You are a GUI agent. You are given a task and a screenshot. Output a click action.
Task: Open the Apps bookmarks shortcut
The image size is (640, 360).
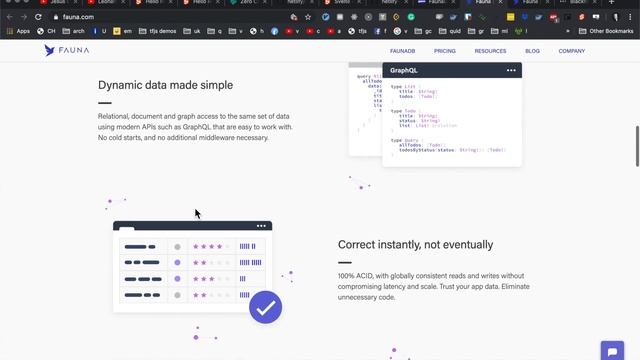click(x=18, y=31)
